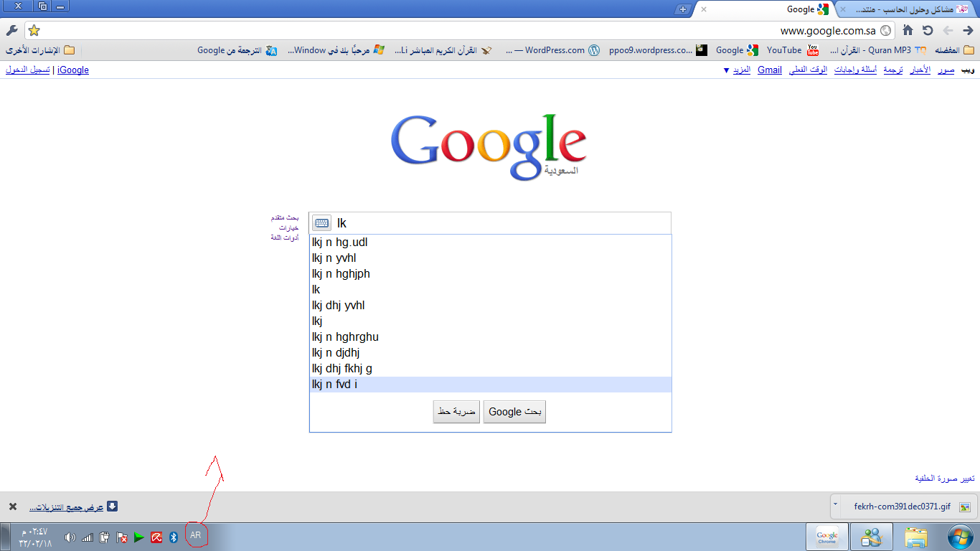Switch to the مشاكل وحلول الحاسب tab
980x551 pixels.
[x=905, y=9]
